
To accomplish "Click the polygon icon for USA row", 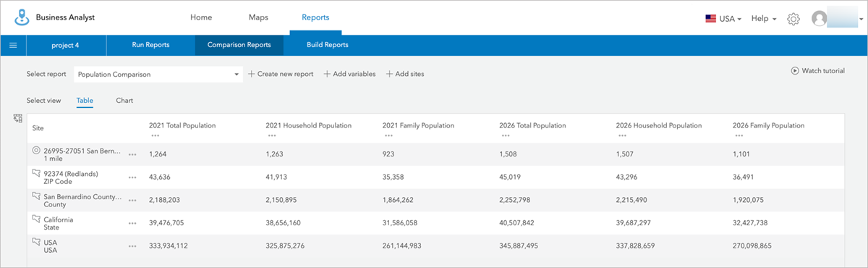I will (x=37, y=242).
